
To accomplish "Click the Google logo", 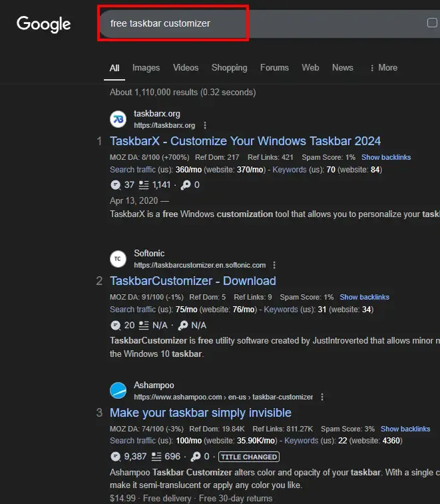I will 44,24.
